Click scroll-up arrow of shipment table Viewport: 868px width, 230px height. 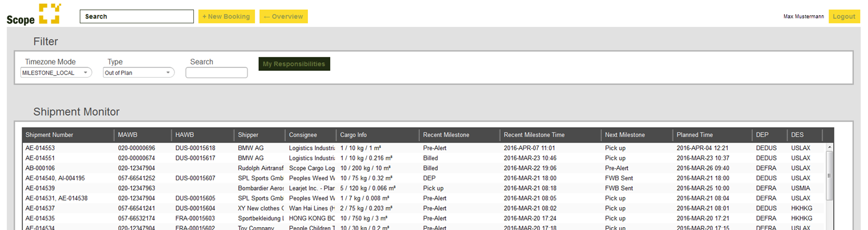pos(829,147)
